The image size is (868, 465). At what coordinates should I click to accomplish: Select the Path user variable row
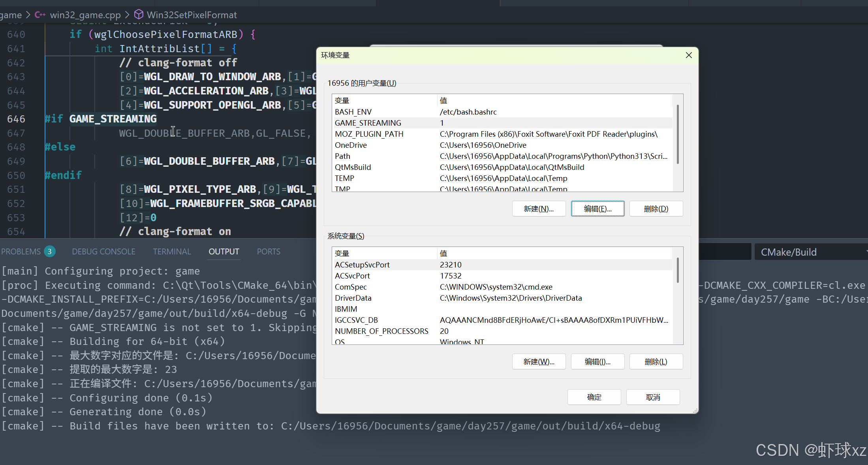click(x=343, y=156)
